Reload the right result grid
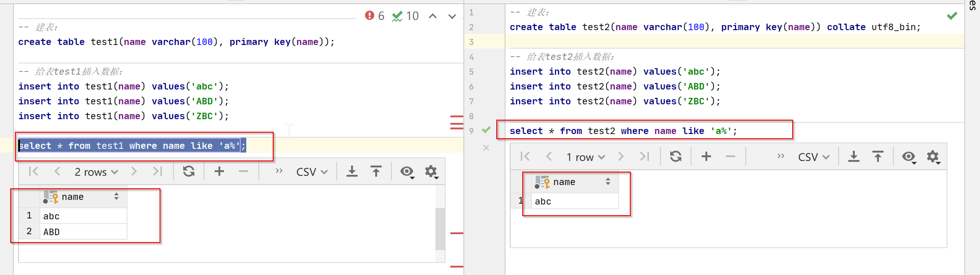 pyautogui.click(x=676, y=157)
